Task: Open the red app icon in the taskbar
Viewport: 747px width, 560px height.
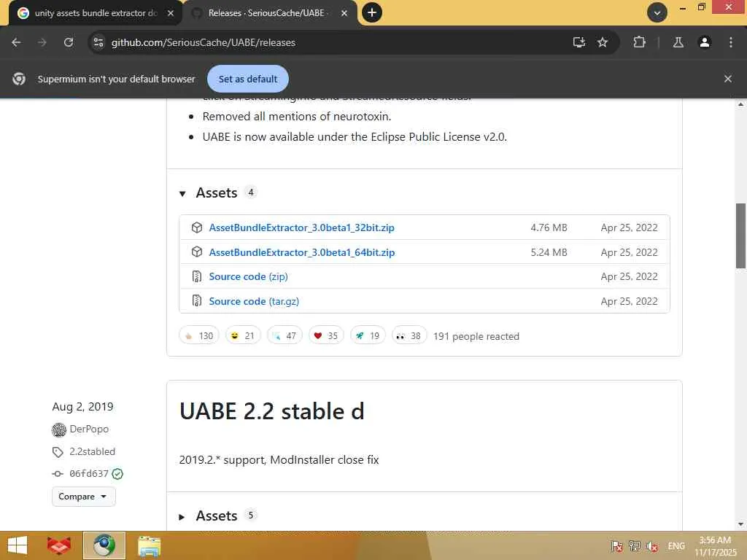Action: click(59, 545)
